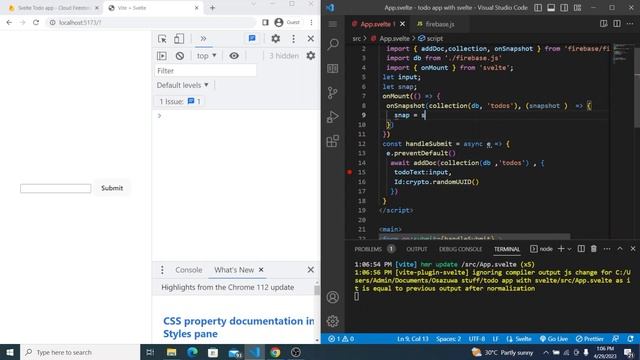Open the top JavaScript context dropdown
Image resolution: width=640 pixels, height=360 pixels.
click(x=206, y=56)
